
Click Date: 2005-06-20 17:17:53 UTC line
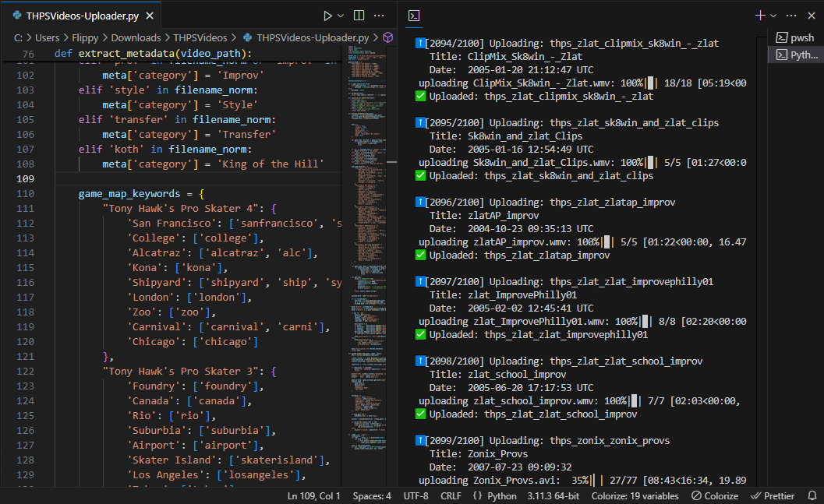511,387
